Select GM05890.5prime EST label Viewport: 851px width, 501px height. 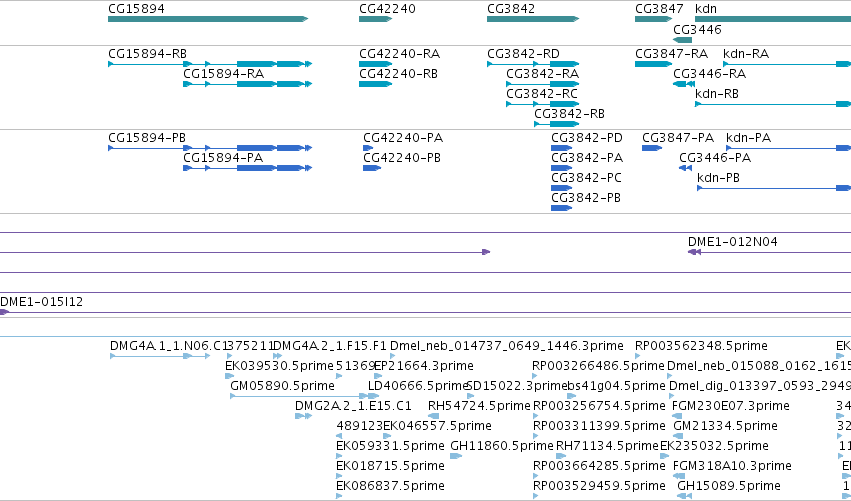click(282, 386)
